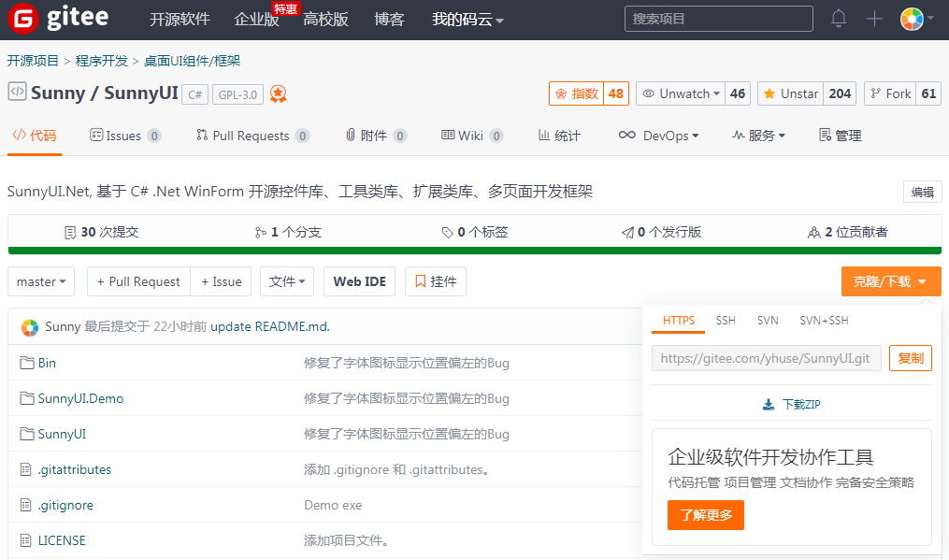Viewport: 949px width, 560px height.
Task: Select the 代码 tab
Action: point(35,136)
